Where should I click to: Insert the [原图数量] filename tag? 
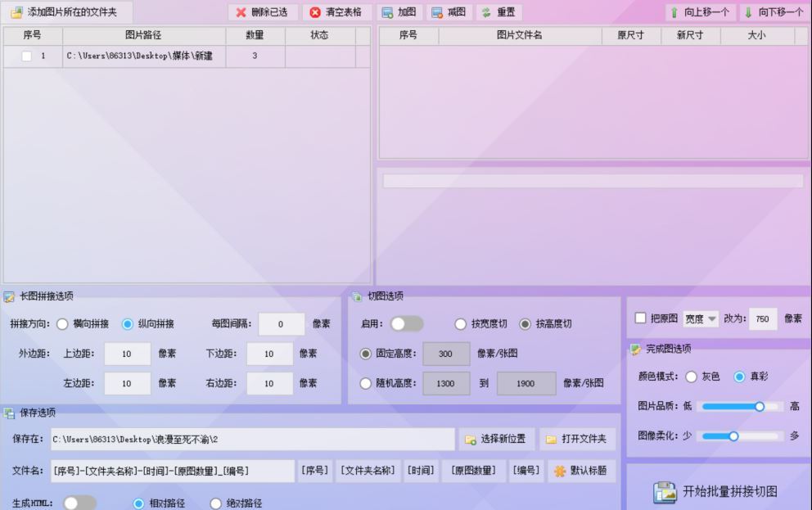tap(473, 471)
